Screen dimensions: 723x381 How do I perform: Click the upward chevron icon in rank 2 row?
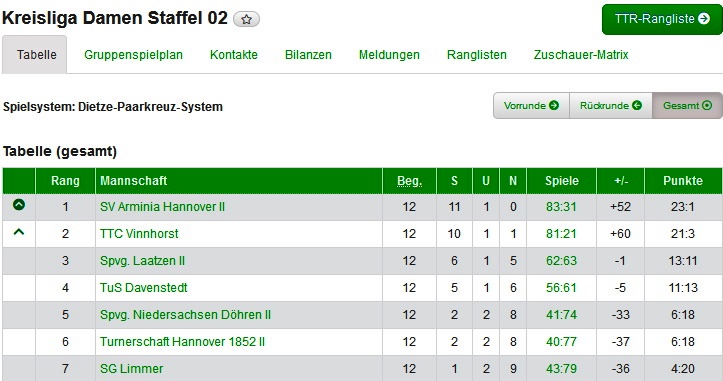[19, 232]
